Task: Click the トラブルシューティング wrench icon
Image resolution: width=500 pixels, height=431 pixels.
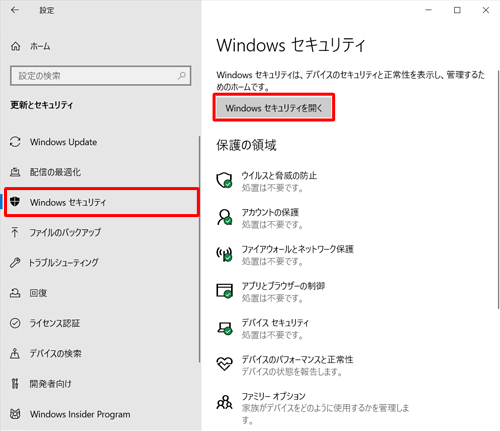Action: pos(15,262)
